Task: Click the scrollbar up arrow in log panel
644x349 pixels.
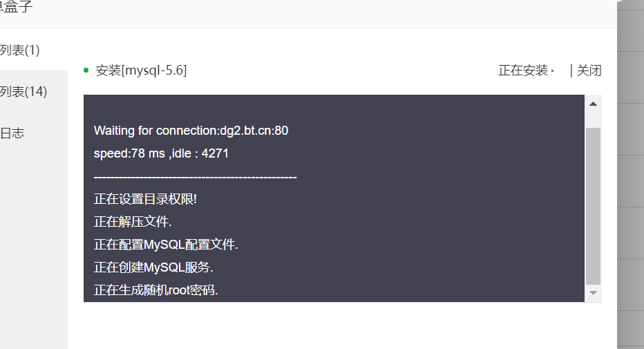Action: 593,104
